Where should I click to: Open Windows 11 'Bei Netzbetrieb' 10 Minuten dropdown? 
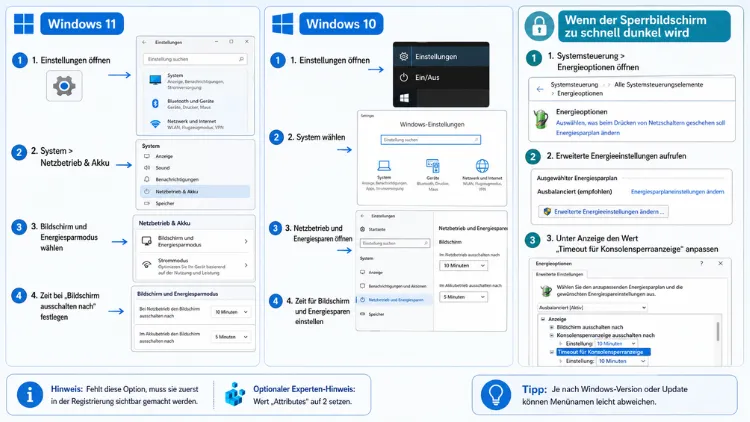pyautogui.click(x=232, y=312)
